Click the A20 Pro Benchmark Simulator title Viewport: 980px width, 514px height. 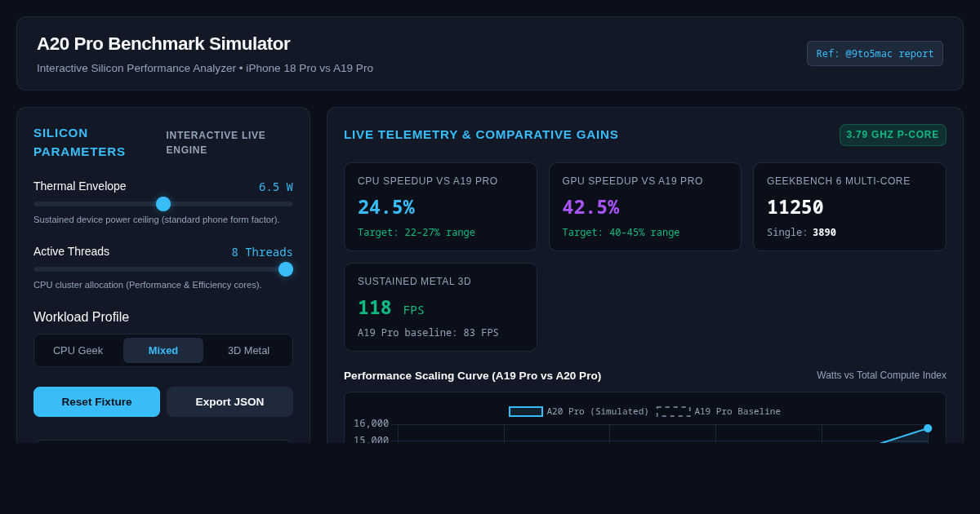(163, 44)
